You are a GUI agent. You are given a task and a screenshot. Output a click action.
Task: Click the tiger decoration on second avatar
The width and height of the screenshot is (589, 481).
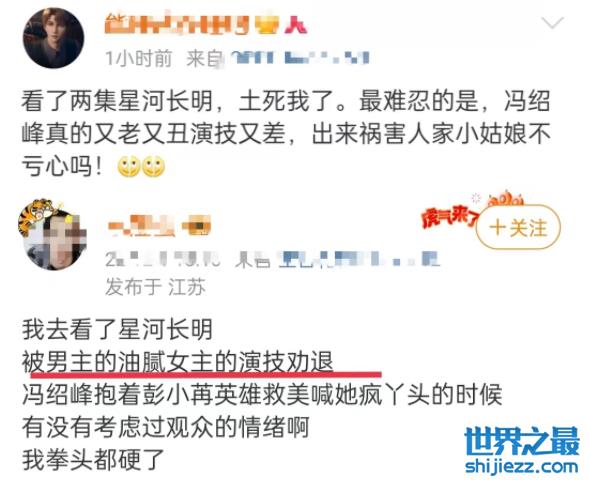(x=38, y=216)
